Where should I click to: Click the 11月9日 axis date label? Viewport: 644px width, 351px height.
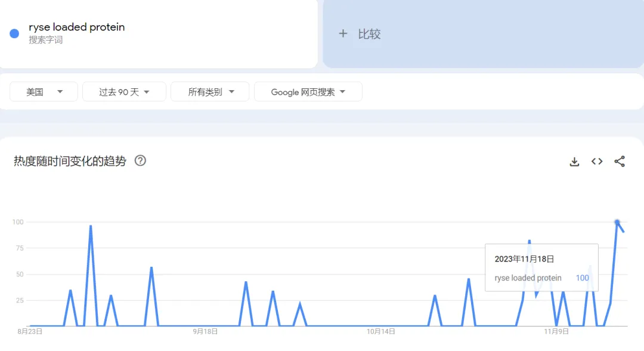pos(556,331)
